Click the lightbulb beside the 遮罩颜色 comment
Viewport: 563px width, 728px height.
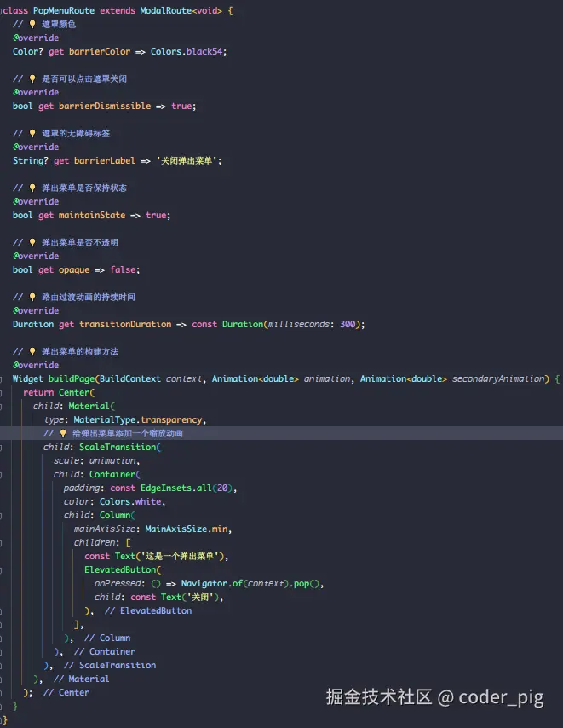point(32,24)
